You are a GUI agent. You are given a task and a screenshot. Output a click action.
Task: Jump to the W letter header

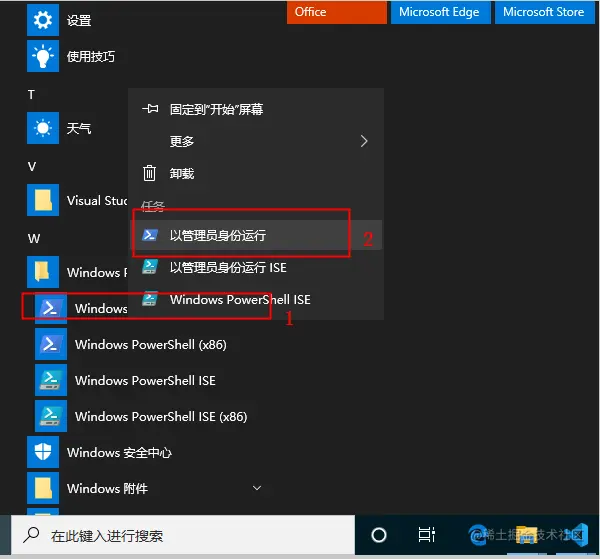tap(34, 238)
